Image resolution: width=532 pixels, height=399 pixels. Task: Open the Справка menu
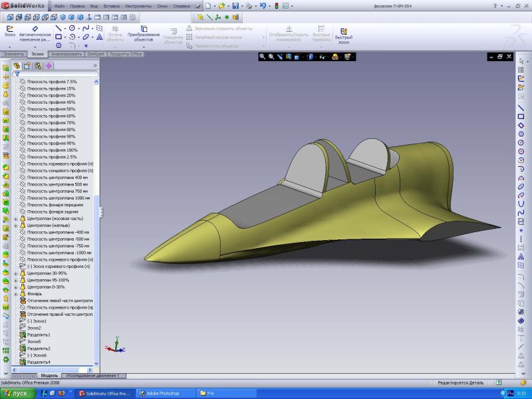(x=182, y=6)
